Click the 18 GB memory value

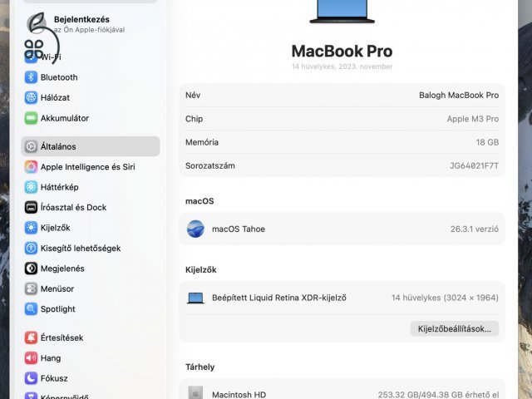coord(487,142)
